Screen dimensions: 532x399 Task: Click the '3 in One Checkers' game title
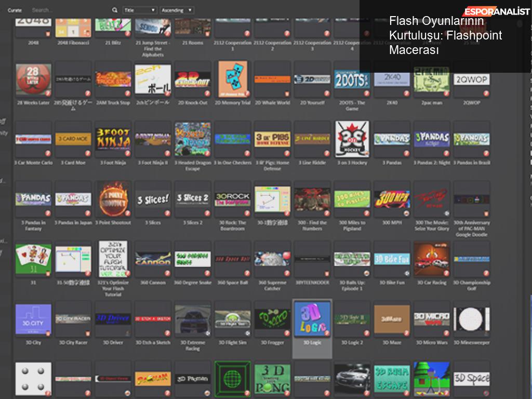pyautogui.click(x=232, y=163)
